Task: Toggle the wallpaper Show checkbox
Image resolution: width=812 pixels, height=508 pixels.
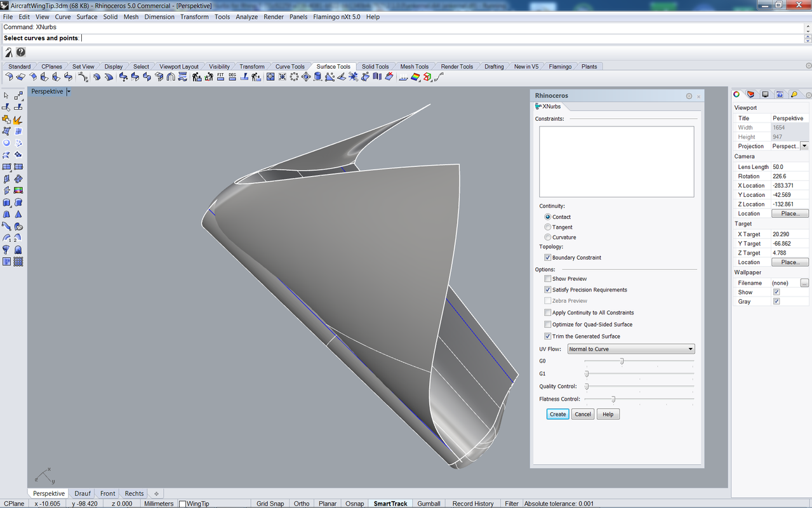Action: tap(776, 292)
